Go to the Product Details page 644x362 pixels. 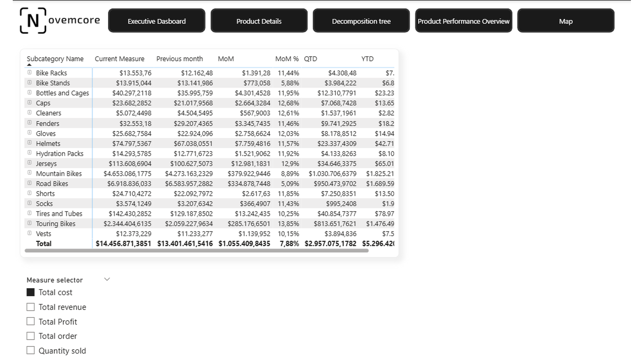[x=259, y=21]
